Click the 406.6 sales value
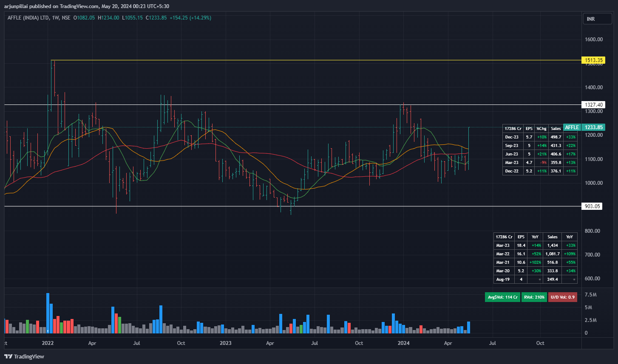Viewport: 618px width, 364px height. click(556, 154)
